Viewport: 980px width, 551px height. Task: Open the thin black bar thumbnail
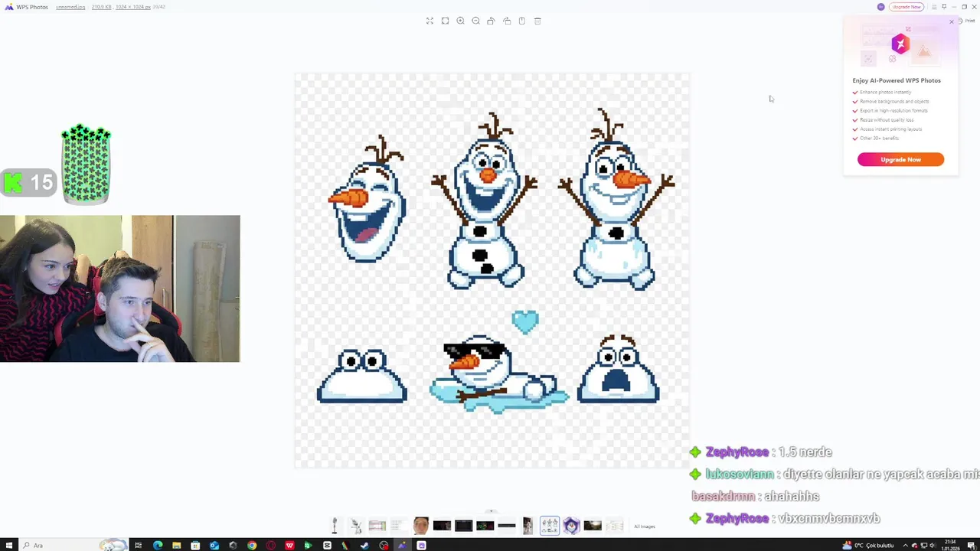(506, 526)
